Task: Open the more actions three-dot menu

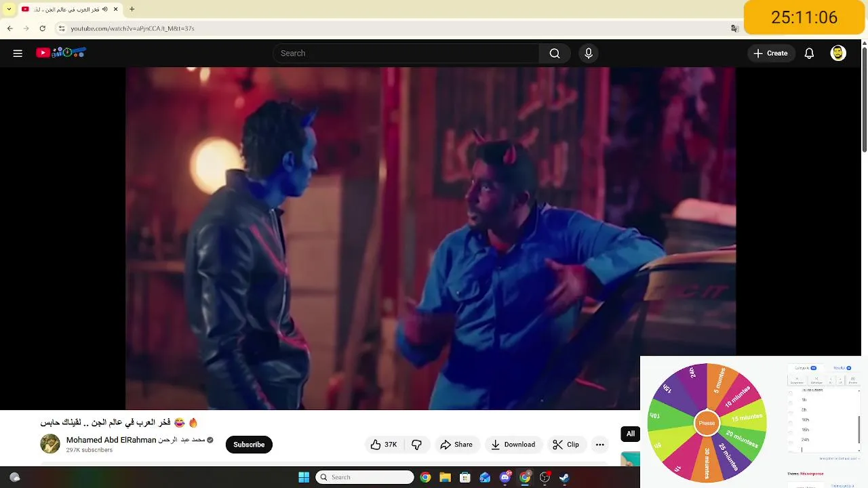Action: coord(599,445)
